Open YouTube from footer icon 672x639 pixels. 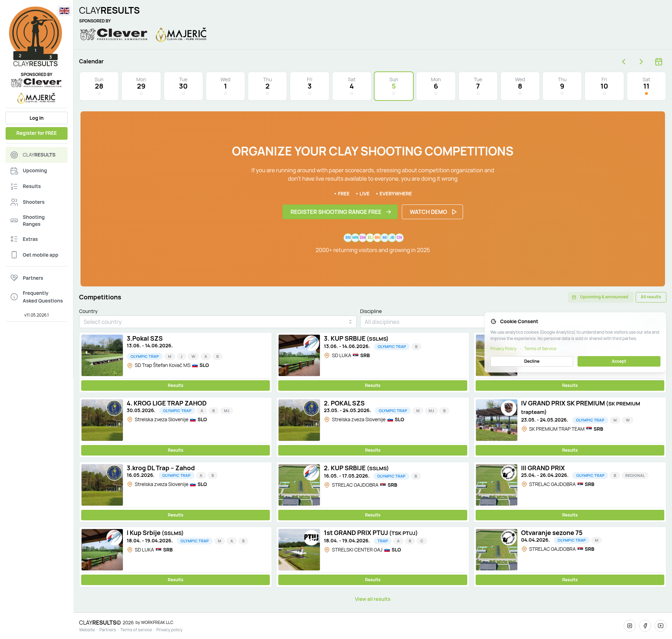(660, 626)
